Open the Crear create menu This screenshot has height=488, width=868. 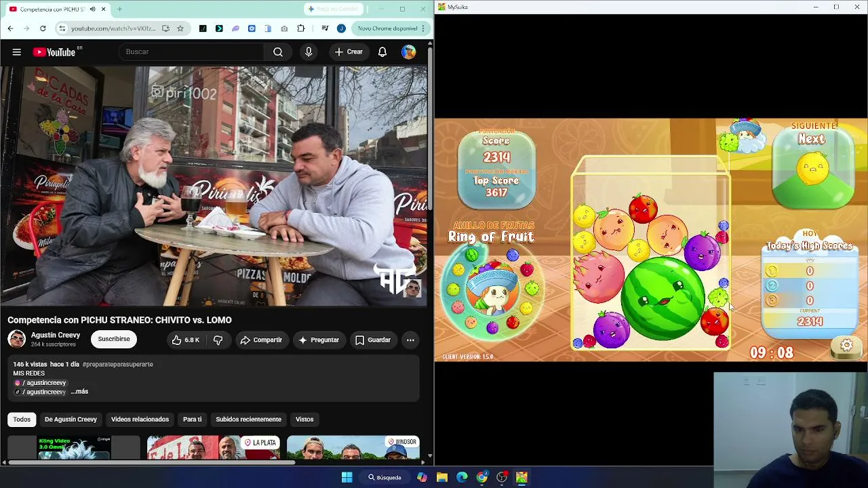[x=349, y=52]
